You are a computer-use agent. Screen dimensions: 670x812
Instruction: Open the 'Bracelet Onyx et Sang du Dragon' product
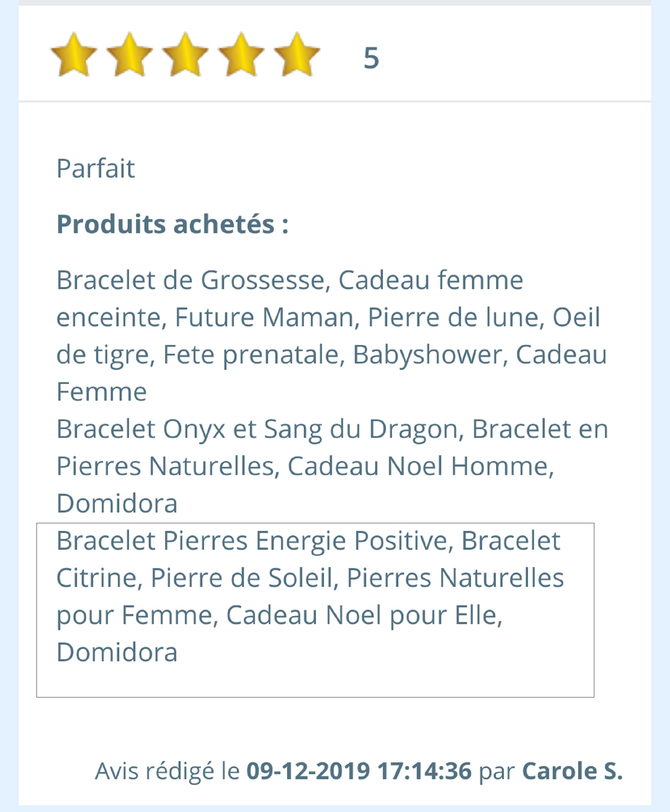[257, 429]
